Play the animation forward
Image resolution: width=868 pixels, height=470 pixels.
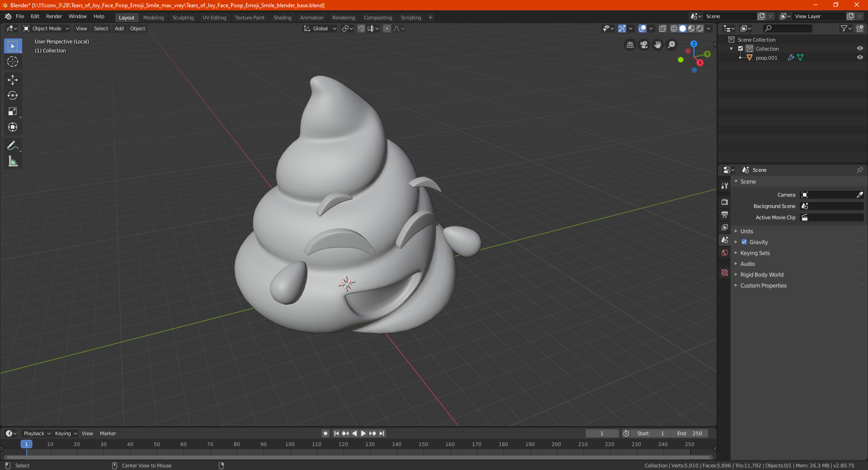coord(363,433)
